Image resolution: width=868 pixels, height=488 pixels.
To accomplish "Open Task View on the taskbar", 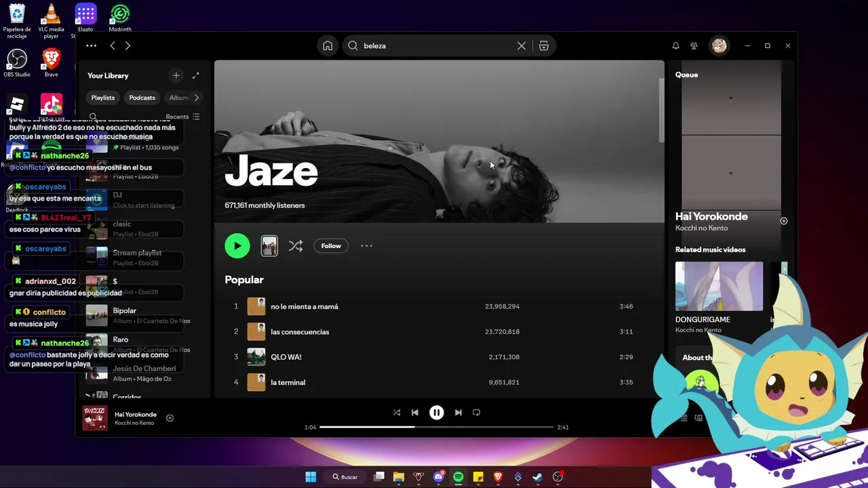I will [380, 476].
